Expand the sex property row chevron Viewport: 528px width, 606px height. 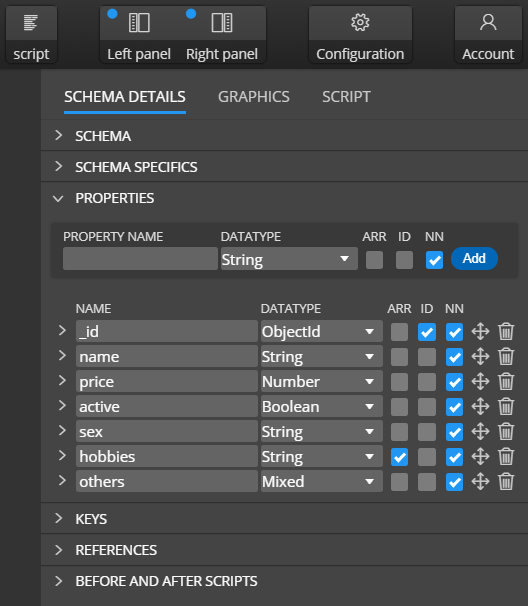pos(62,431)
